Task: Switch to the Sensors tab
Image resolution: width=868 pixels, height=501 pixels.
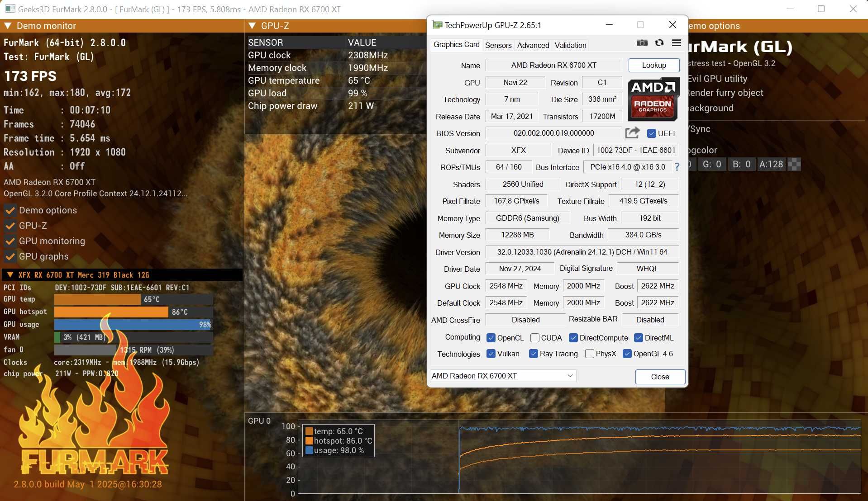Action: [x=498, y=45]
